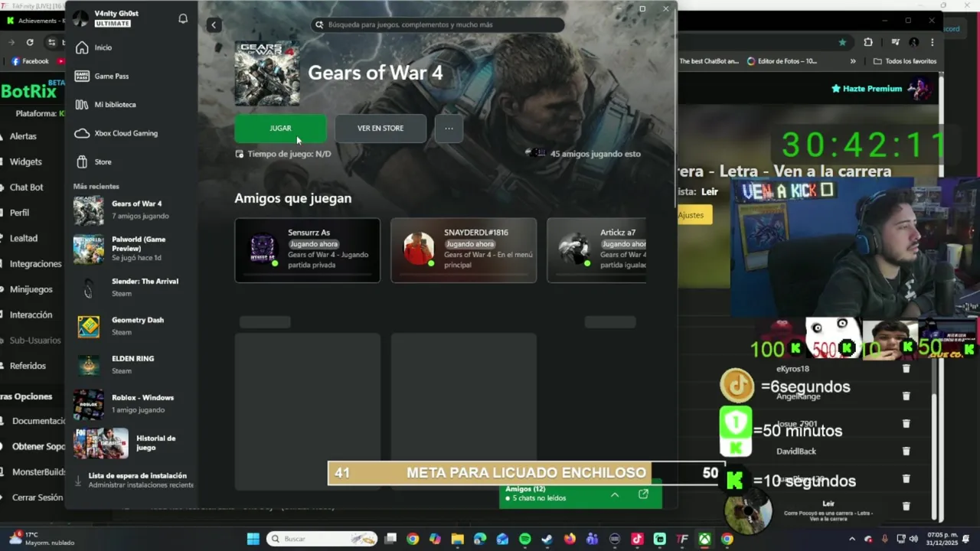Screen dimensions: 980x551
Task: Select Roblox - Windows in recent list
Action: [132, 403]
